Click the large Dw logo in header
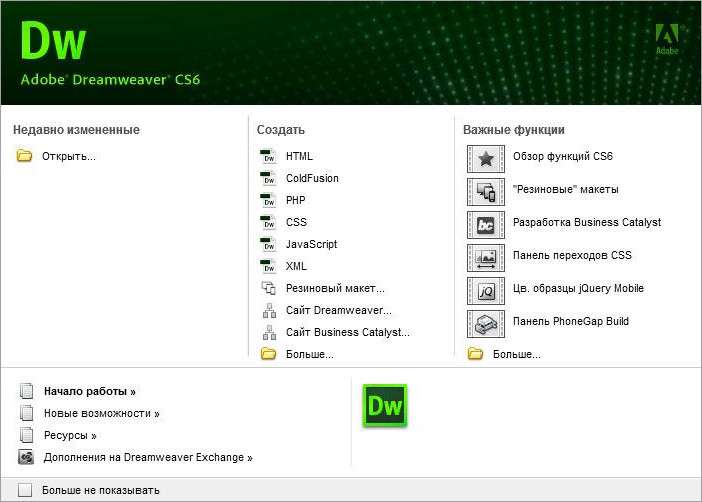Image resolution: width=702 pixels, height=502 pixels. tap(53, 41)
